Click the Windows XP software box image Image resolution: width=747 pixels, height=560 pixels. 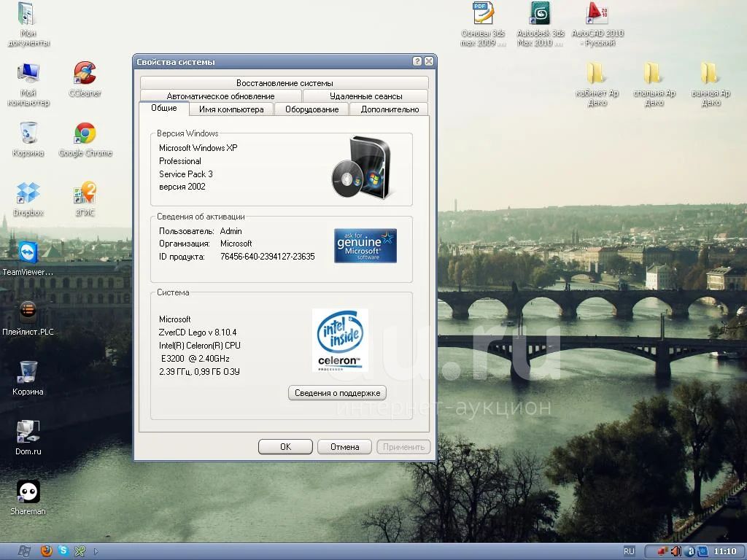(362, 168)
